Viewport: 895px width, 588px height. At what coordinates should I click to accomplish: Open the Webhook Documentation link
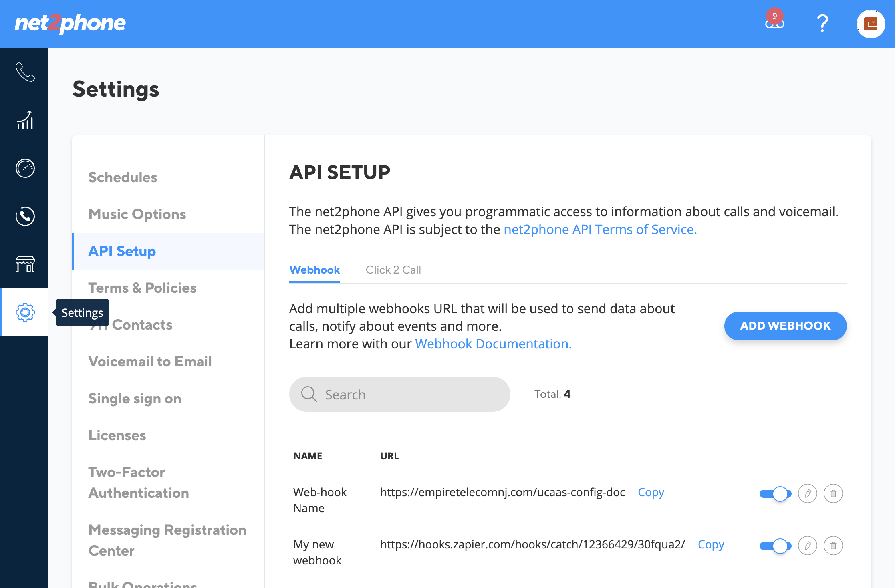point(493,344)
